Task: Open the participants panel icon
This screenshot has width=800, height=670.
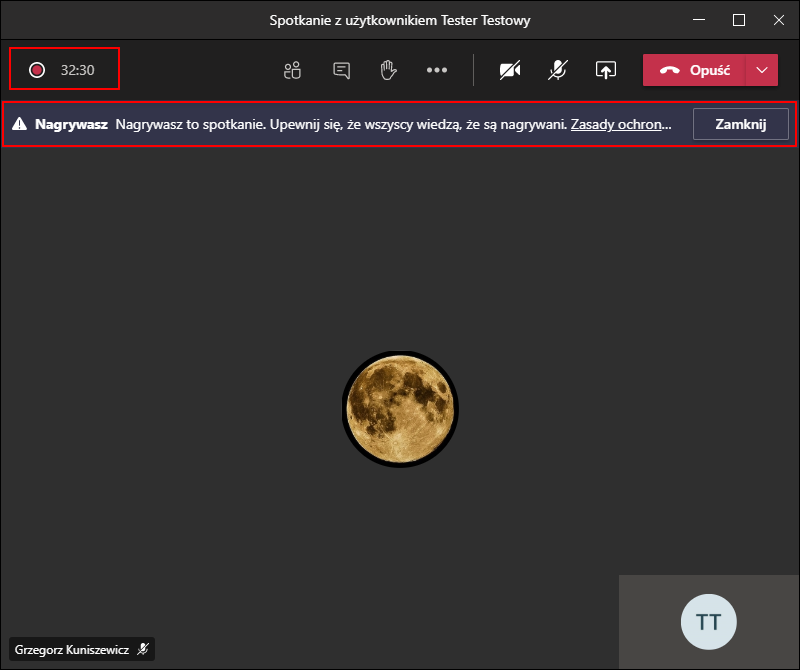Action: 292,70
